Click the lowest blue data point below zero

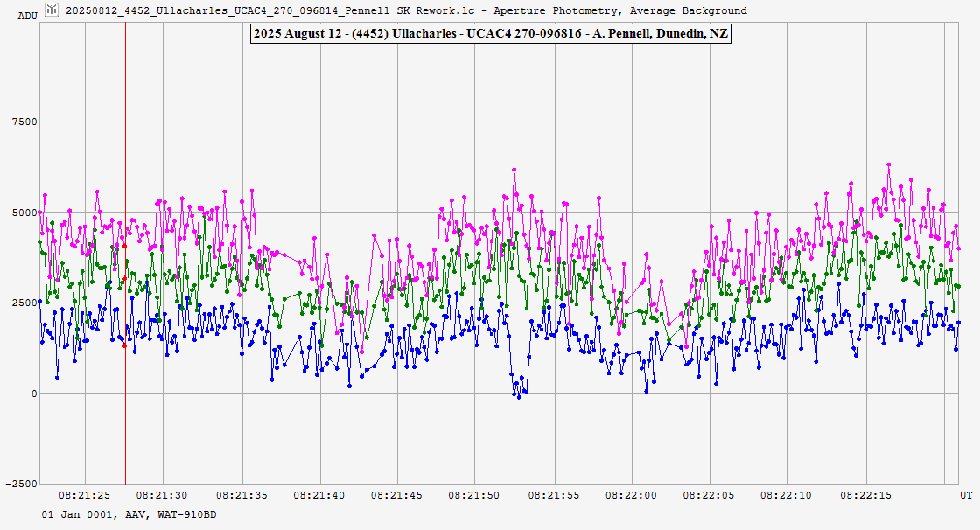(518, 397)
